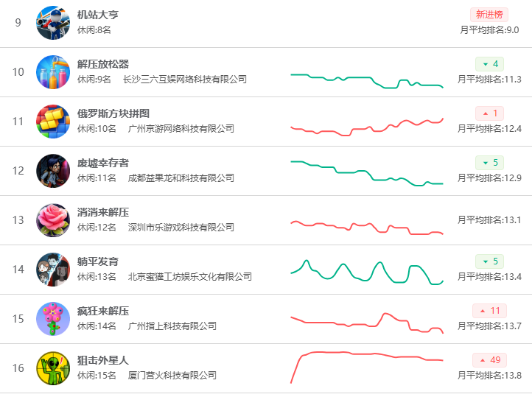This screenshot has width=532, height=397.
Task: Click the 废墟幸存者 rank trend chart
Action: 367,173
